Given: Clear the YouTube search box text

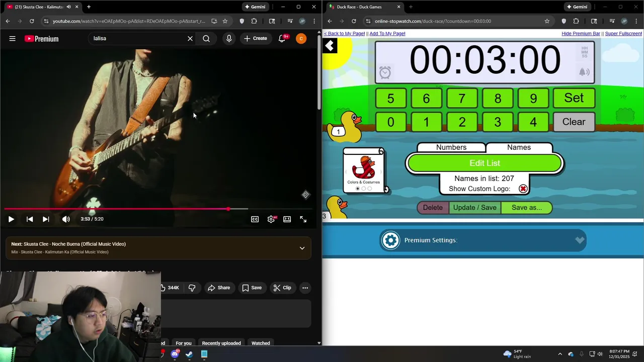Looking at the screenshot, I should click(190, 39).
